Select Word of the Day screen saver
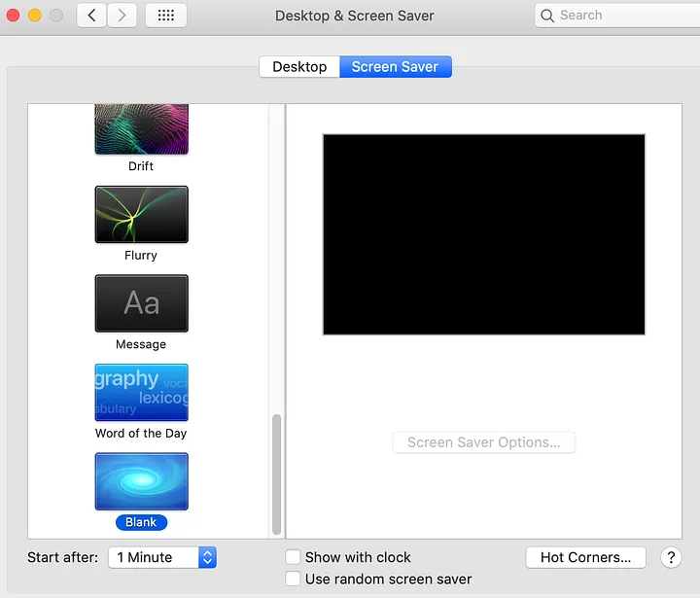 click(141, 393)
